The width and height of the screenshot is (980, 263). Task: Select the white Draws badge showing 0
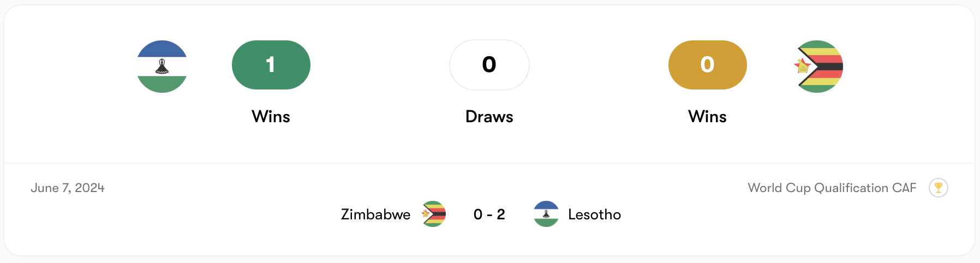(x=489, y=65)
